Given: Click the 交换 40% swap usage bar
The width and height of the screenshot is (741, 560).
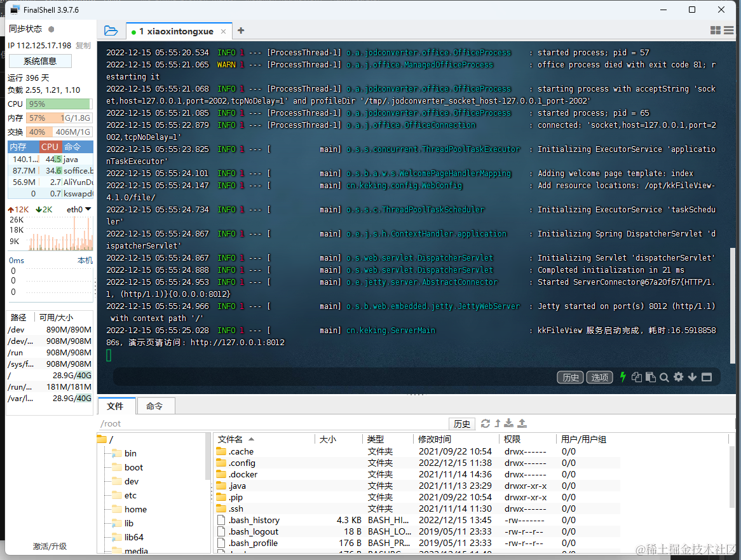Looking at the screenshot, I should click(x=59, y=132).
